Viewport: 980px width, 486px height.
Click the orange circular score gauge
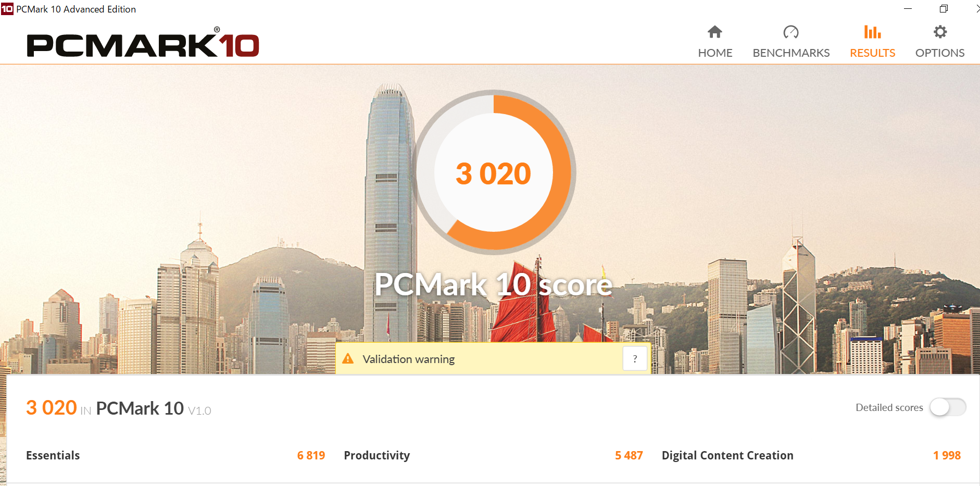(494, 172)
